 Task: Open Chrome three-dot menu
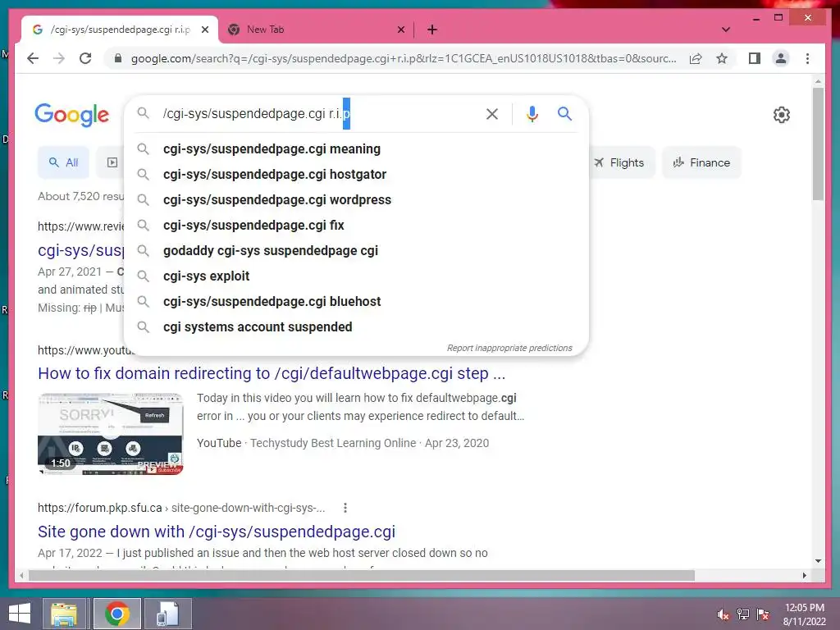807,58
